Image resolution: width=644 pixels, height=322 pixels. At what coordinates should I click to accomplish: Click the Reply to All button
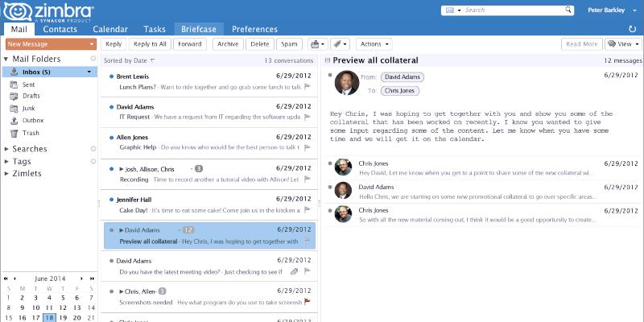150,43
